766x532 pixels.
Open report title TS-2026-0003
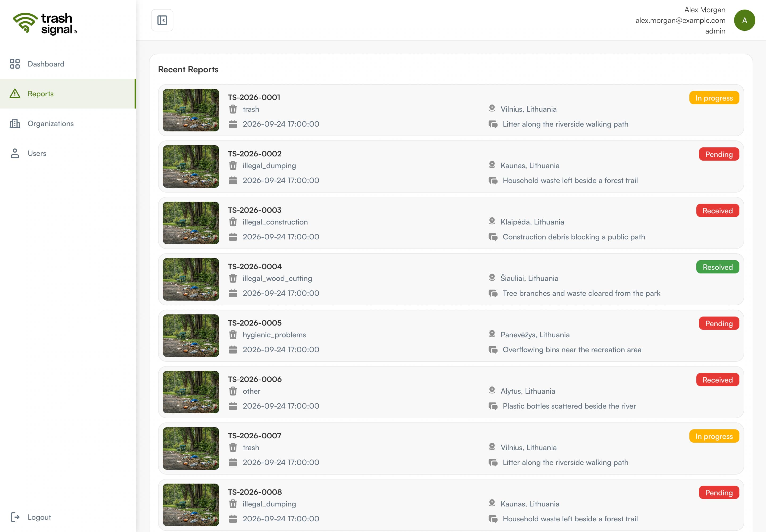[x=254, y=210]
